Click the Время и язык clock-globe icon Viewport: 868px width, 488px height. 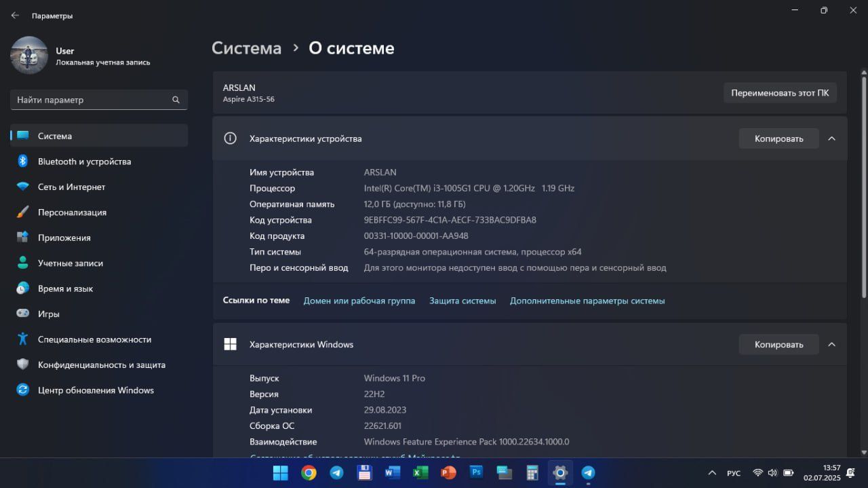tap(22, 288)
